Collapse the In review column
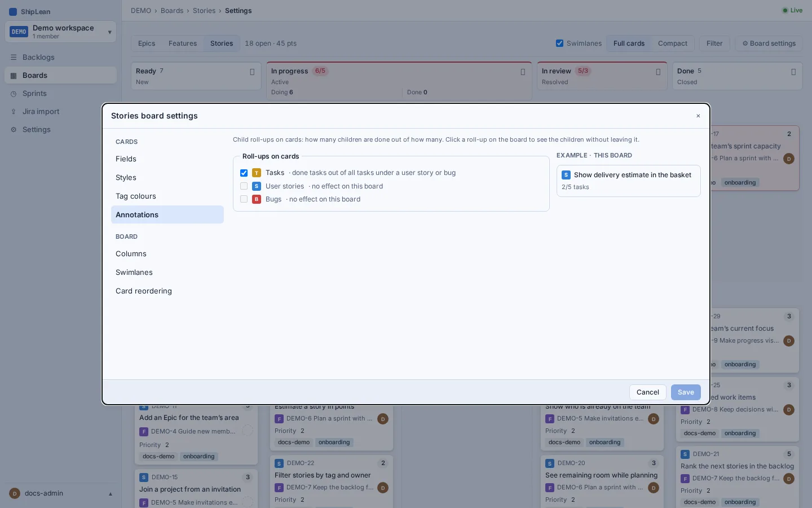This screenshot has height=508, width=812. click(658, 72)
